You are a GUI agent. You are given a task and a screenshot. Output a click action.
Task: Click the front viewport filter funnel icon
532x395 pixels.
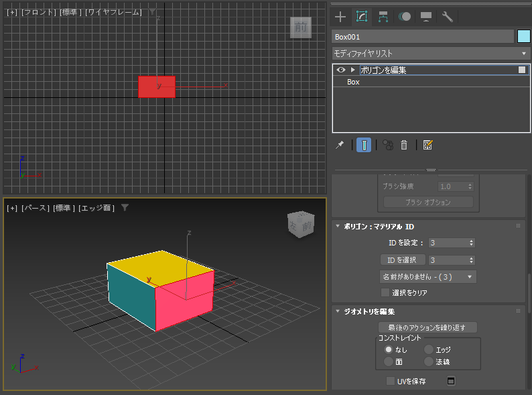coord(152,12)
